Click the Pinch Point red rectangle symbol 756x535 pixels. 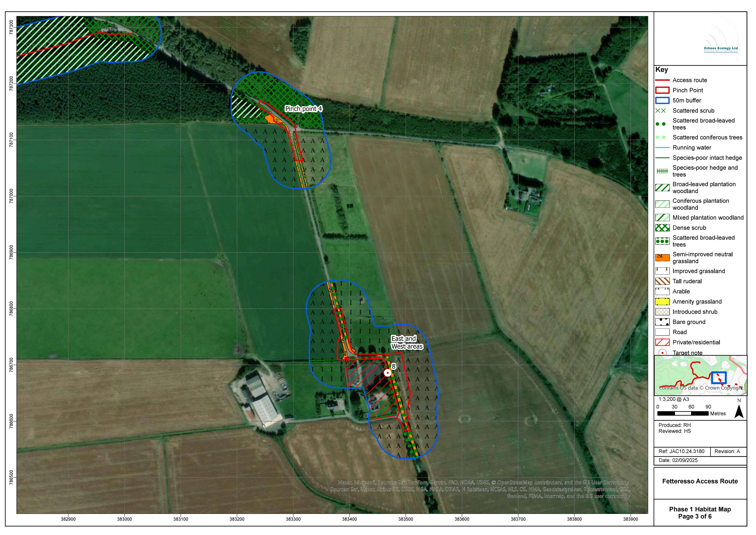coord(662,90)
